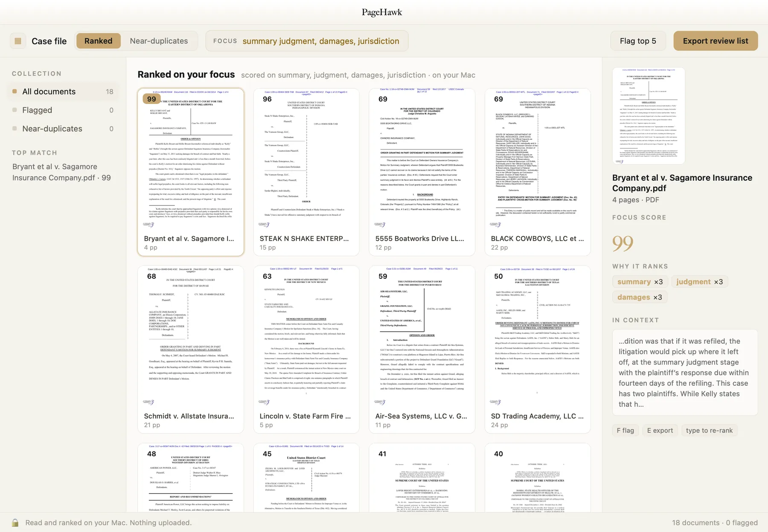Click the type to re-rank chip
Image resolution: width=768 pixels, height=532 pixels.
point(709,431)
